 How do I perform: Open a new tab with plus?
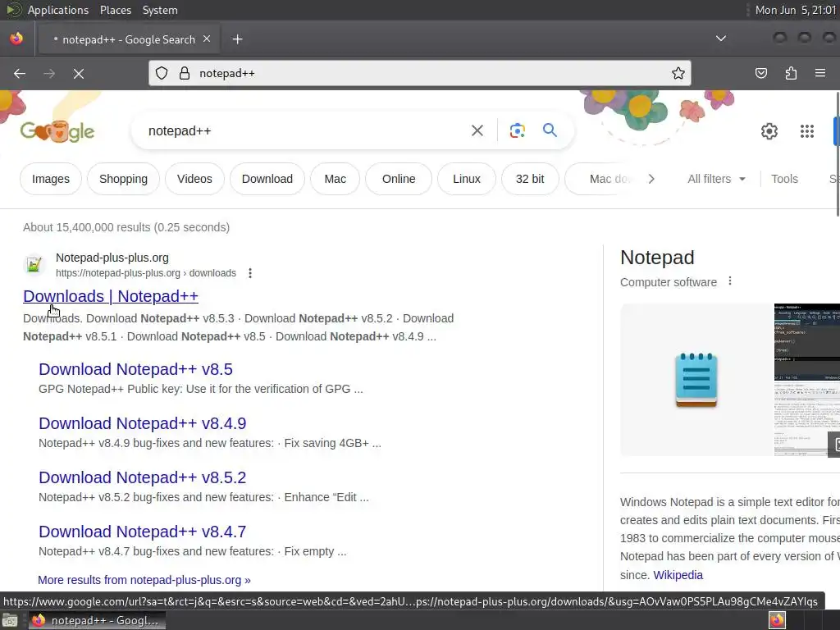[237, 39]
